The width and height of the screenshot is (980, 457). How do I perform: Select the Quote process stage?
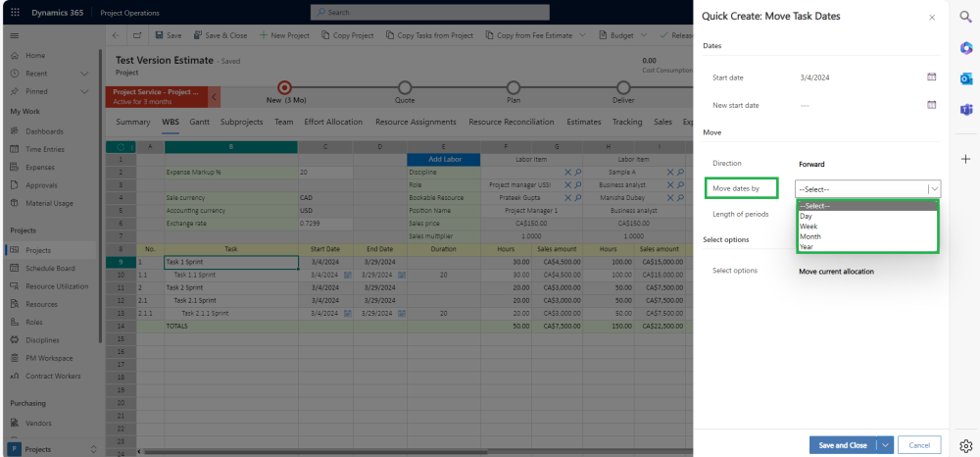coord(405,87)
